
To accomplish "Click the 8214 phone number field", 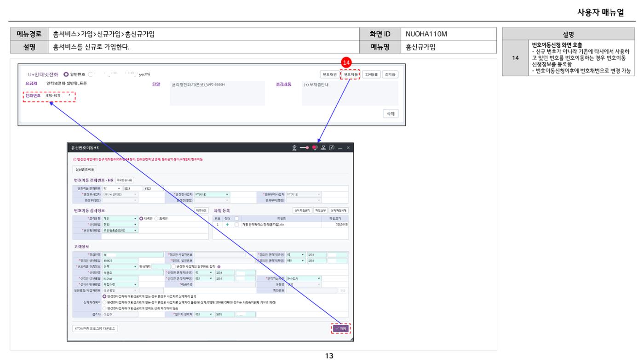I will click(x=133, y=188).
